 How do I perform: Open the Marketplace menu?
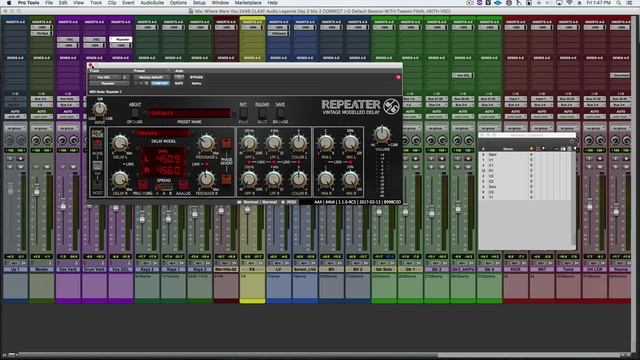click(x=248, y=3)
